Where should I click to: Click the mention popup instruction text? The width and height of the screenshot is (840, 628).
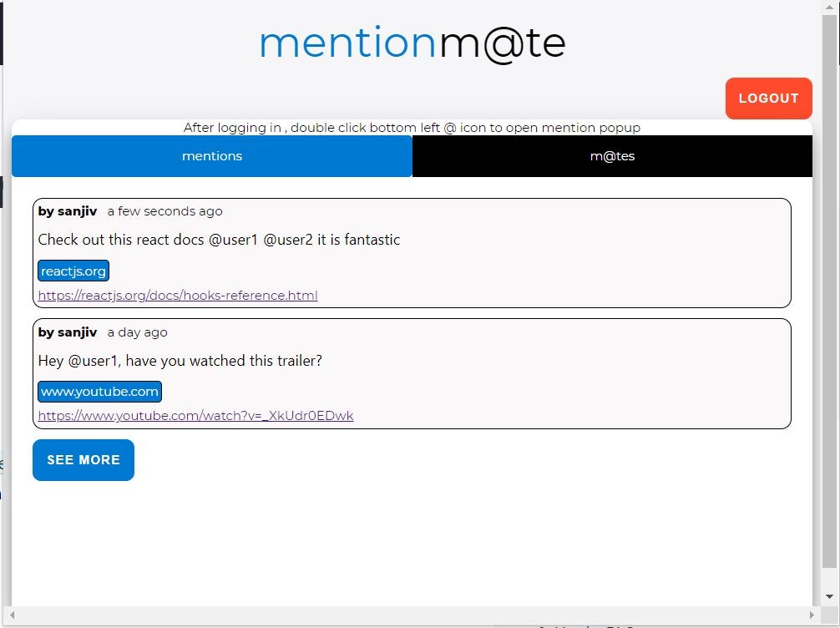(412, 128)
